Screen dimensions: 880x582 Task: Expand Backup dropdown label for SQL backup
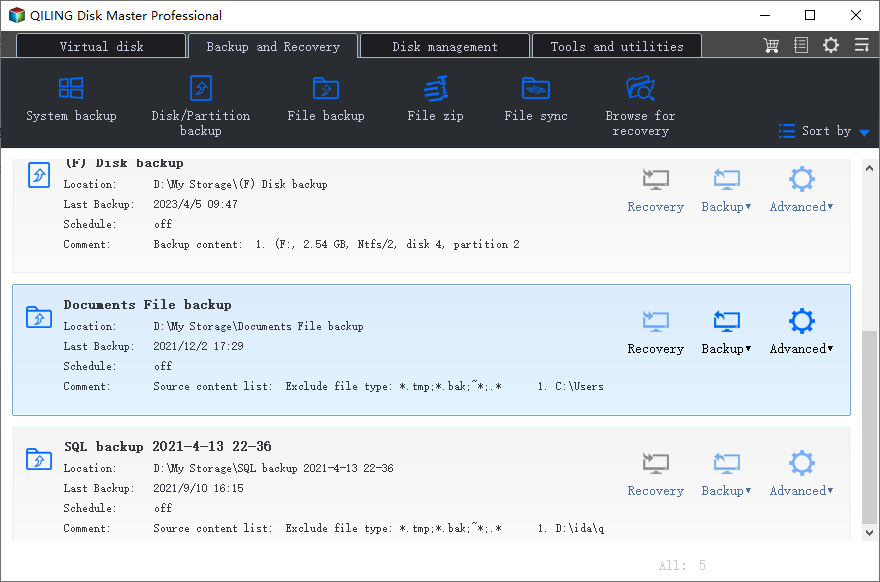pyautogui.click(x=726, y=491)
